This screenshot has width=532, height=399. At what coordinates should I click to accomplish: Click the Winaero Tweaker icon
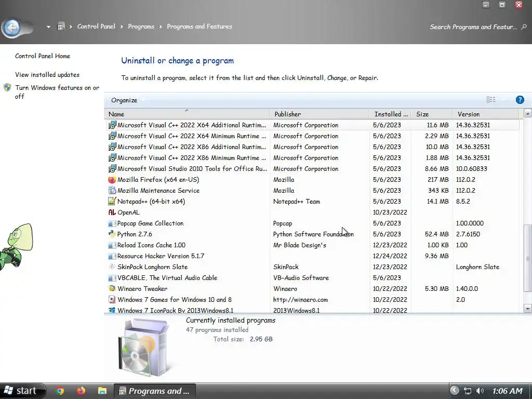[x=112, y=288]
